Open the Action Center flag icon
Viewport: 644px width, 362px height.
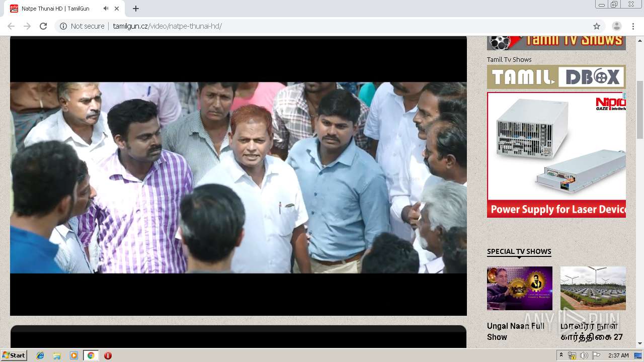596,355
